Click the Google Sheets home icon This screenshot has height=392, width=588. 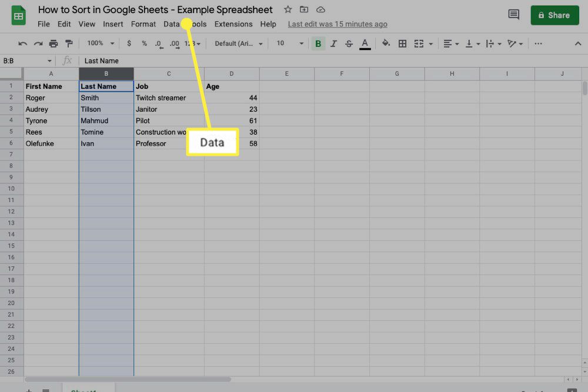click(18, 16)
